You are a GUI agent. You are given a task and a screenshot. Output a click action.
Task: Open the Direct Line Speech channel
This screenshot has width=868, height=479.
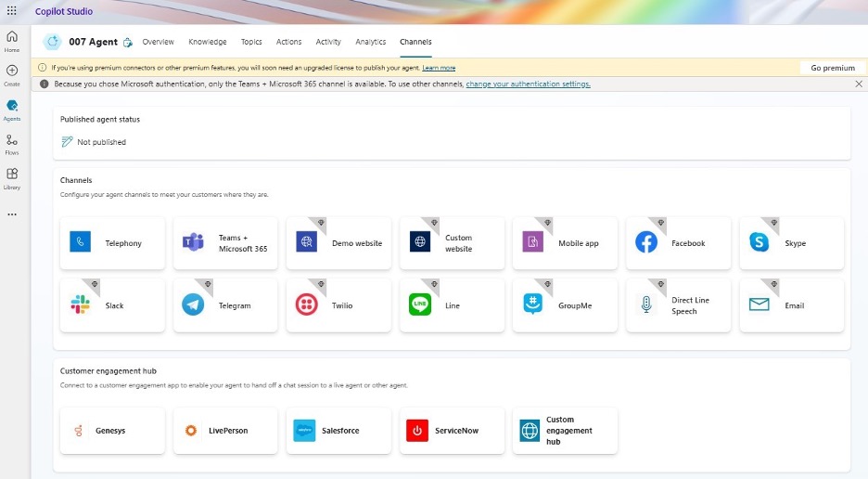click(678, 305)
